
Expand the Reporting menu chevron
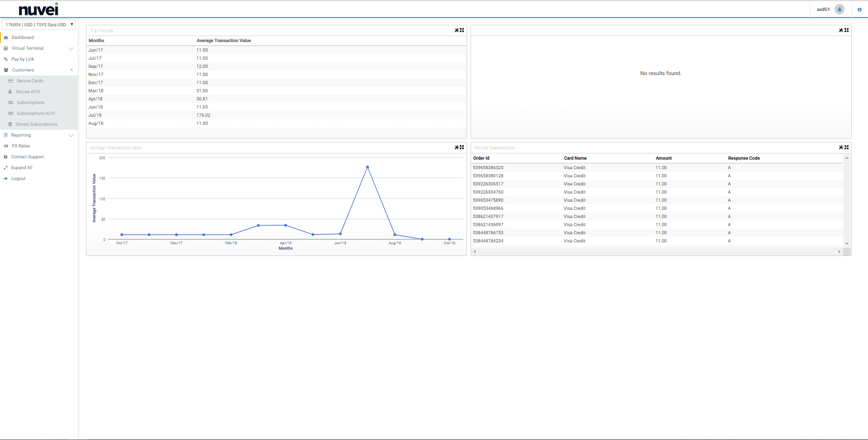coord(71,135)
